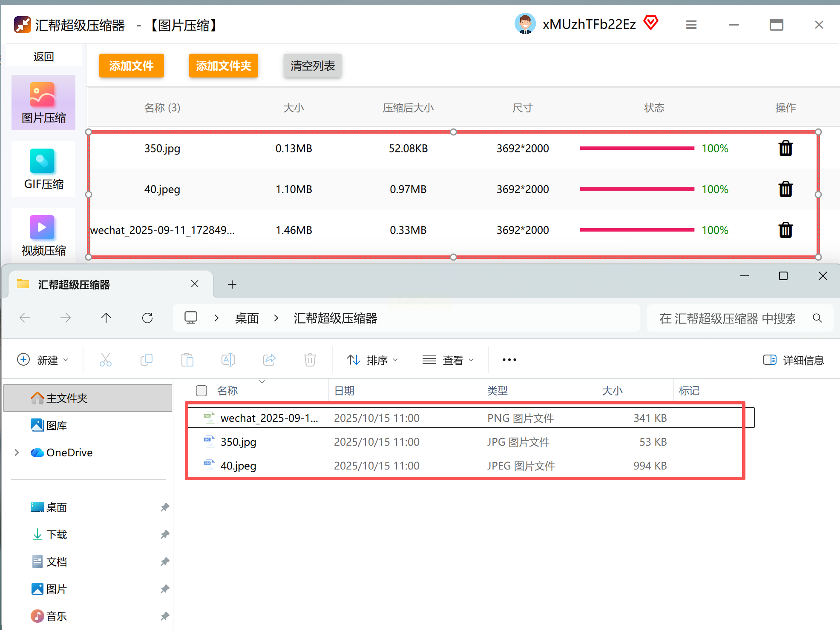This screenshot has height=630, width=840.
Task: Open the 排序 sort dropdown
Action: pos(372,360)
